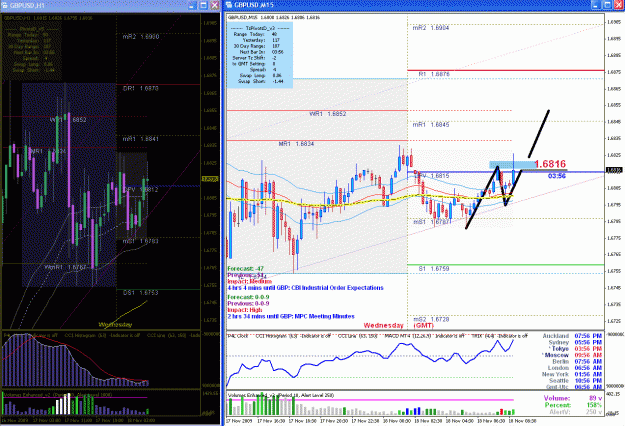The width and height of the screenshot is (625, 426).
Task: Click the yellow Wednesday label in H1 chart
Action: pos(115,325)
